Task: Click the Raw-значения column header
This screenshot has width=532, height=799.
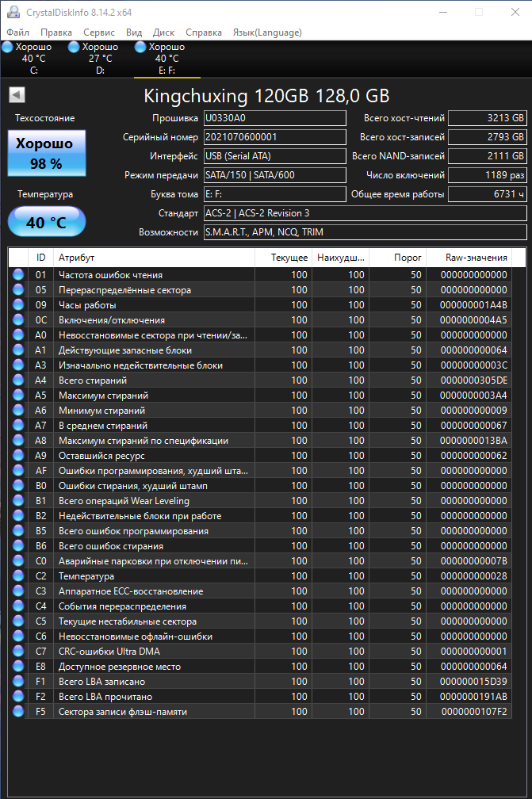Action: pos(469,258)
